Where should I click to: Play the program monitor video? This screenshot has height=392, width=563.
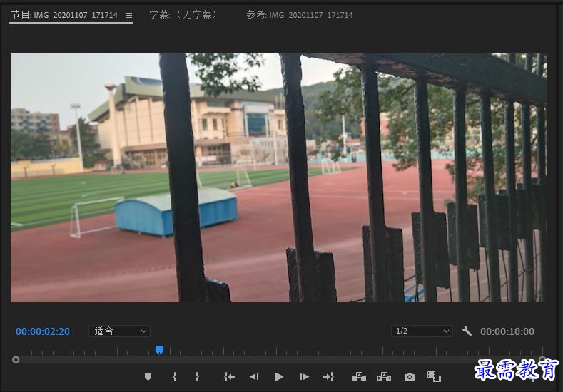(278, 376)
